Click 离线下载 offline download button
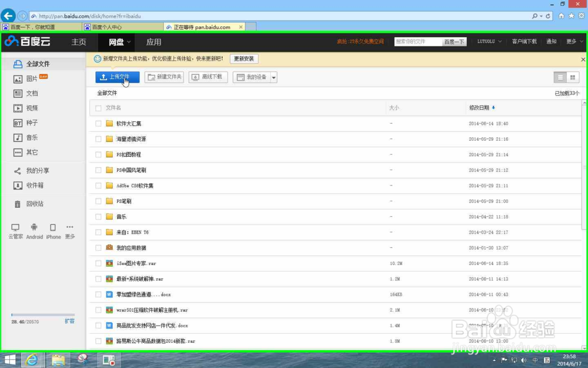This screenshot has width=588, height=368. point(208,77)
